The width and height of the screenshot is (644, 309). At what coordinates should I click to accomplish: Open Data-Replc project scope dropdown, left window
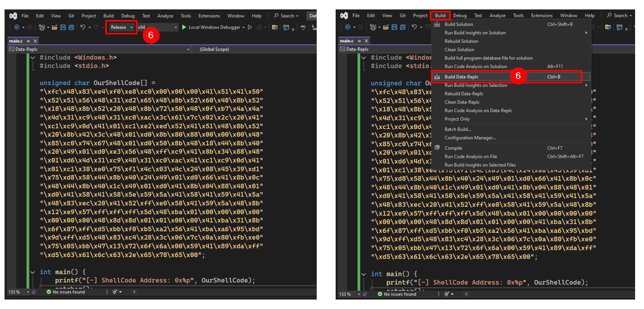tap(100, 49)
